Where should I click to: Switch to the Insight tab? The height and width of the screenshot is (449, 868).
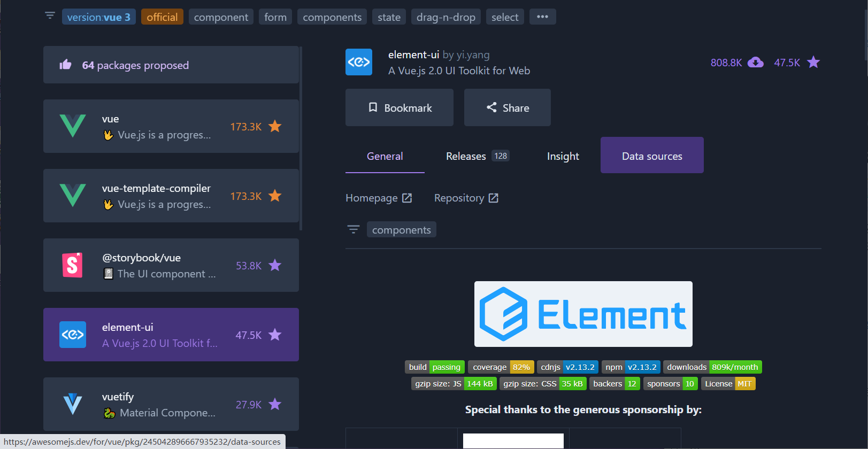pyautogui.click(x=563, y=156)
